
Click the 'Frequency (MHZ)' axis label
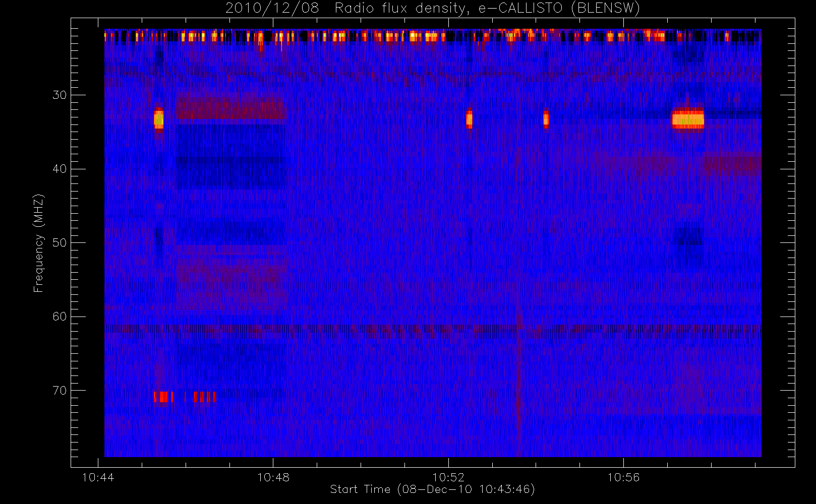pos(38,243)
